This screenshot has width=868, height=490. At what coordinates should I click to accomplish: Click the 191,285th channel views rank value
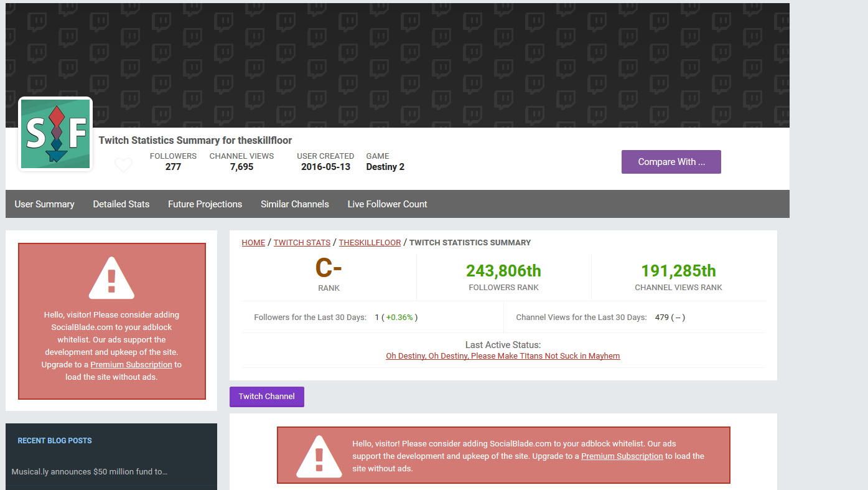tap(678, 271)
